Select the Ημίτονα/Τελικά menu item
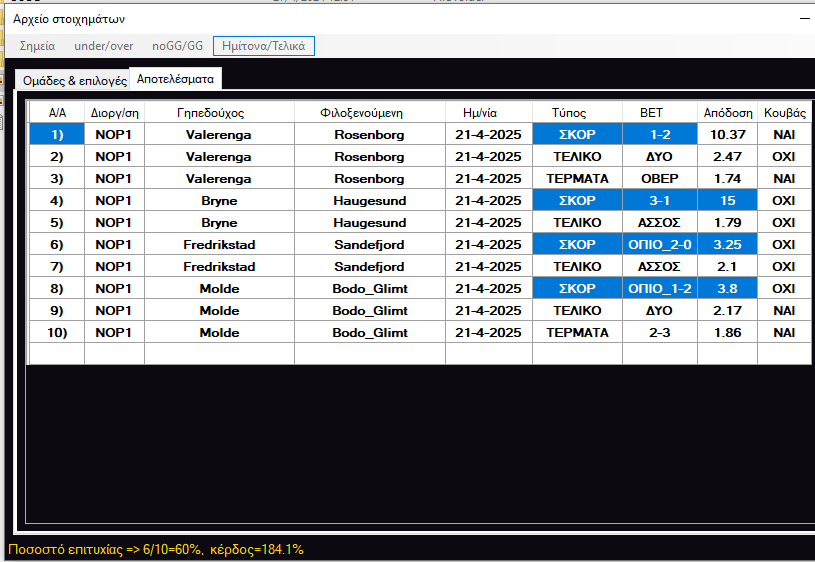 [x=264, y=46]
